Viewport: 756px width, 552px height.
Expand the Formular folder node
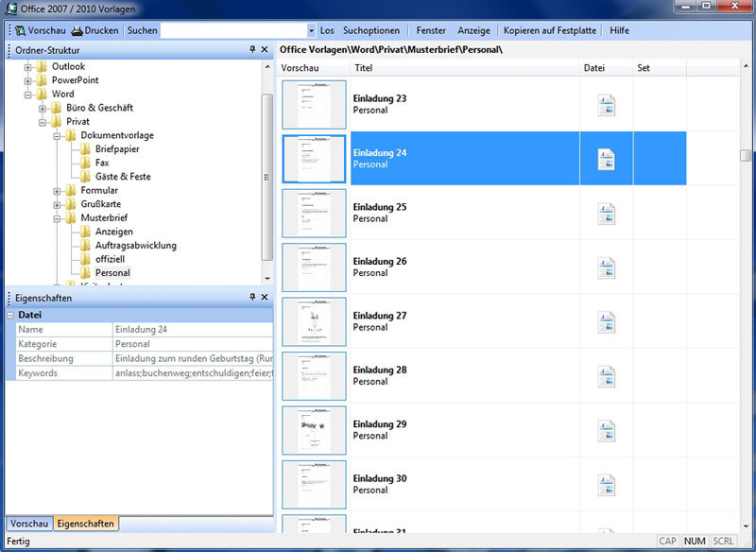tap(57, 191)
